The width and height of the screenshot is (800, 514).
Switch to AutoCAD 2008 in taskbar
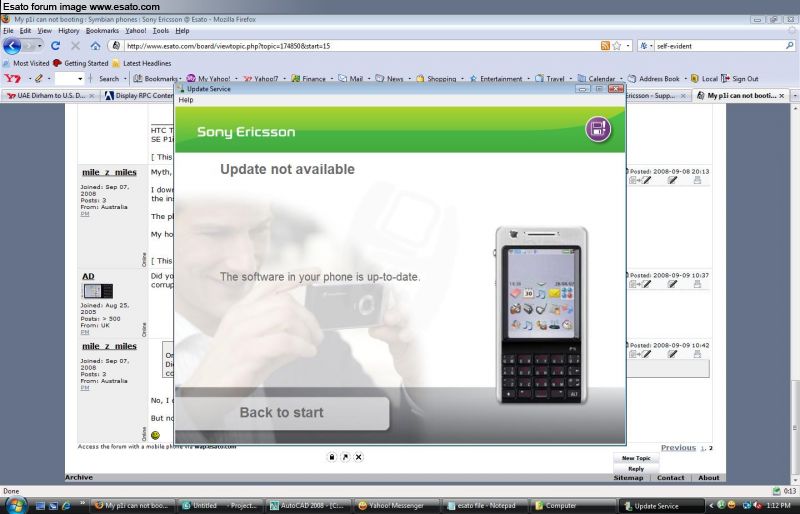coord(308,506)
